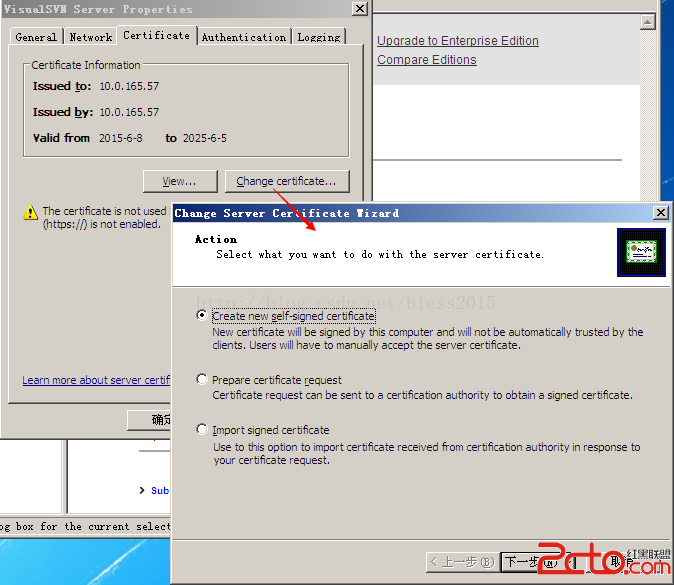Click the certificate not used warning text
Image resolution: width=674 pixels, height=585 pixels.
(104, 217)
